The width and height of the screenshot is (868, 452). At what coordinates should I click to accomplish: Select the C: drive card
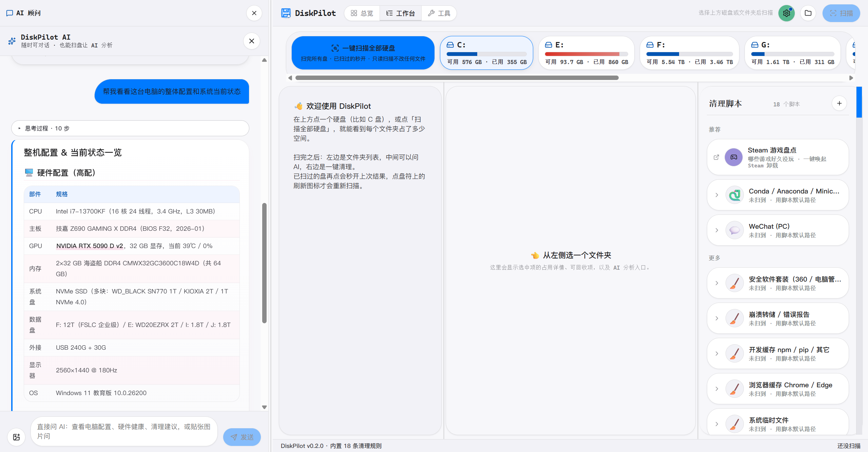(486, 53)
